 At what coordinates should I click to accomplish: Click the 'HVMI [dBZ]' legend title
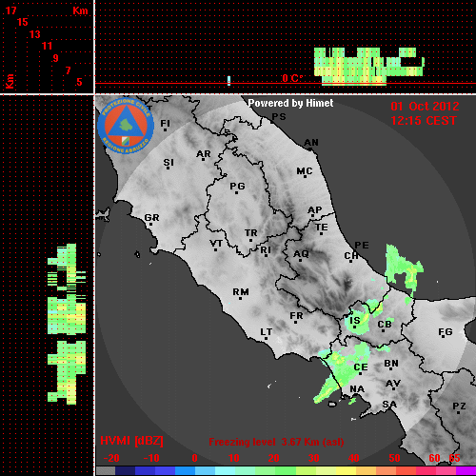point(131,441)
